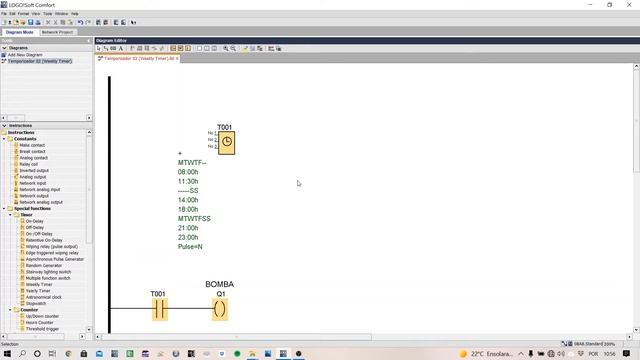Collapse the Counter tree folder
This screenshot has height=360, width=640.
pos(10,310)
